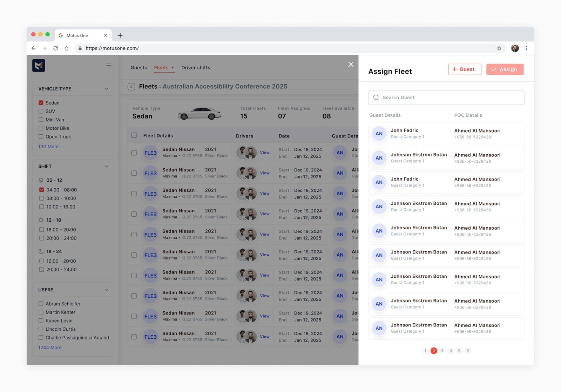Uncheck the Sedan vehicle type

point(41,103)
